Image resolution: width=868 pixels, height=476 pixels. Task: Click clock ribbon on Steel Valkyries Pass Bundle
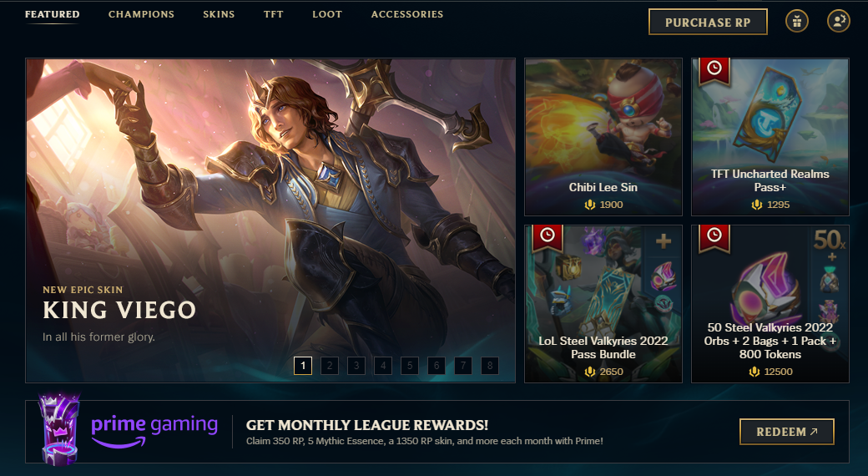click(x=548, y=238)
